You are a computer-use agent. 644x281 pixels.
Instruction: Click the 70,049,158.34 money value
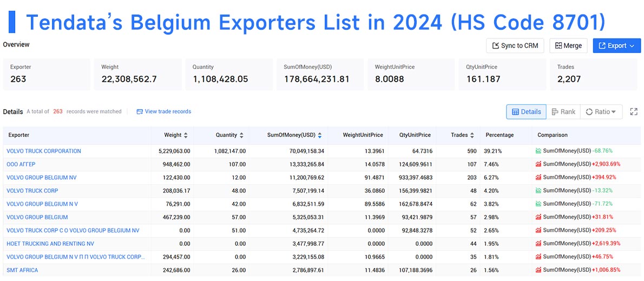[x=303, y=151]
